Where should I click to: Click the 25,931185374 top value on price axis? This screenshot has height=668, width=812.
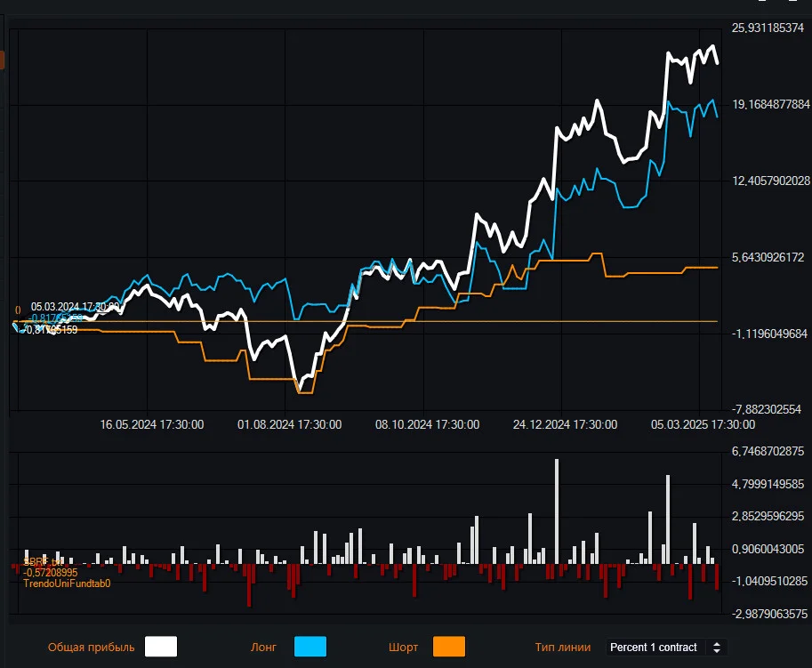click(x=768, y=28)
